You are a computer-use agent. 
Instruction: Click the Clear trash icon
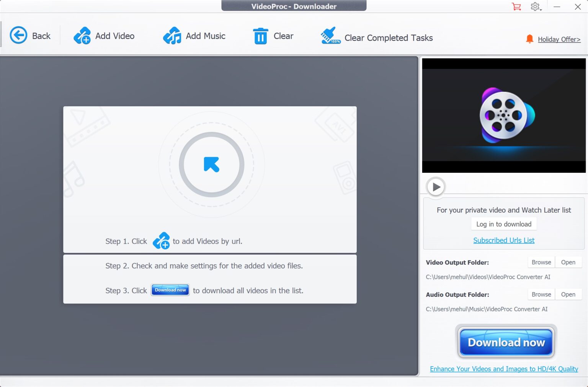point(261,36)
